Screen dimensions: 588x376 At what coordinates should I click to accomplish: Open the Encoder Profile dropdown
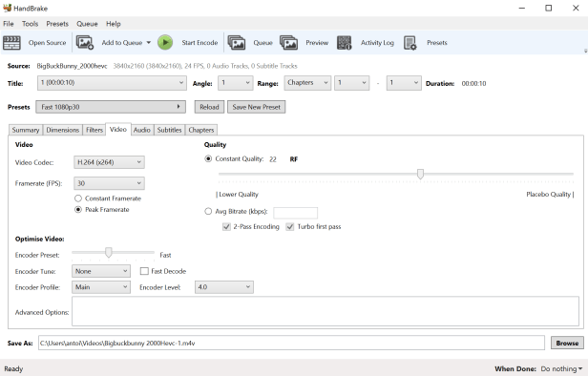pyautogui.click(x=101, y=287)
